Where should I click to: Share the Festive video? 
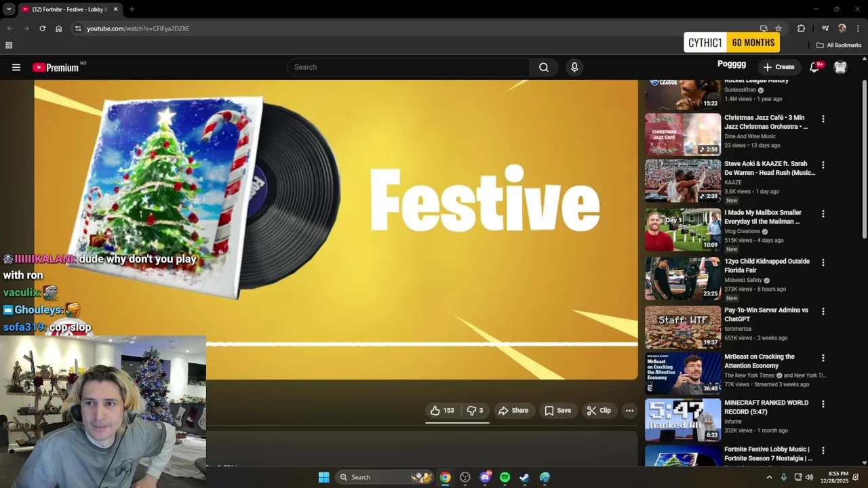(513, 411)
